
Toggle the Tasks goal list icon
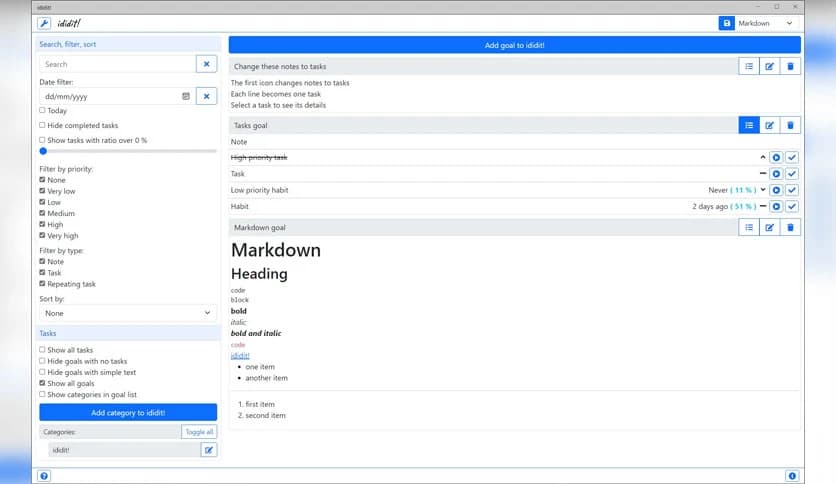[x=749, y=125]
